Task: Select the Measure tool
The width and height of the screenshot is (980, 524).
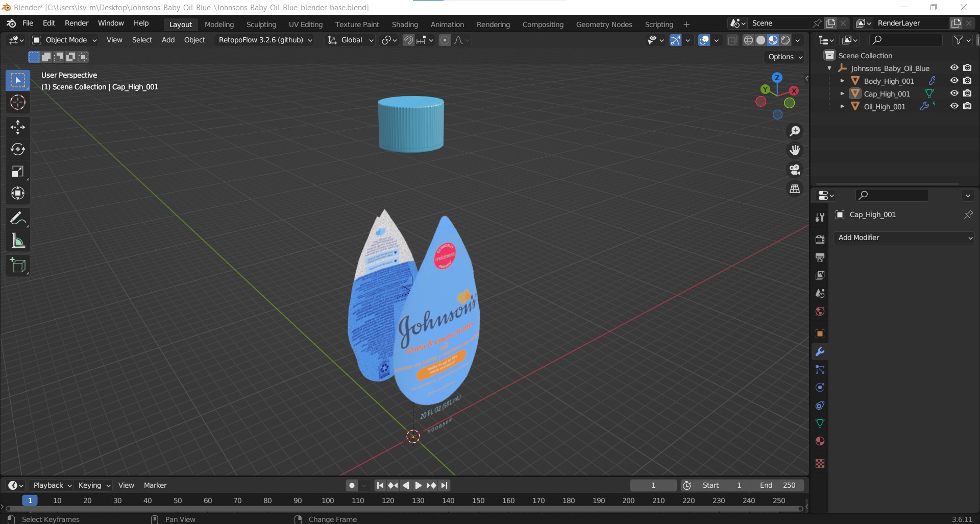Action: pyautogui.click(x=18, y=241)
